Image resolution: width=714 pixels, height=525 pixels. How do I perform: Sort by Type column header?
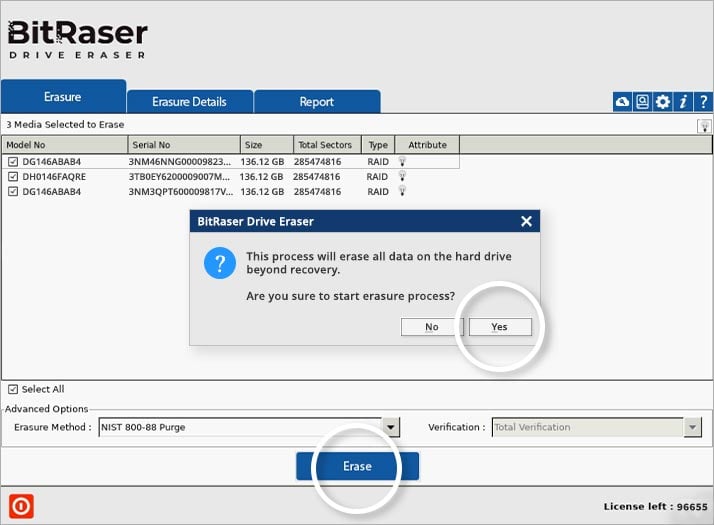point(378,145)
